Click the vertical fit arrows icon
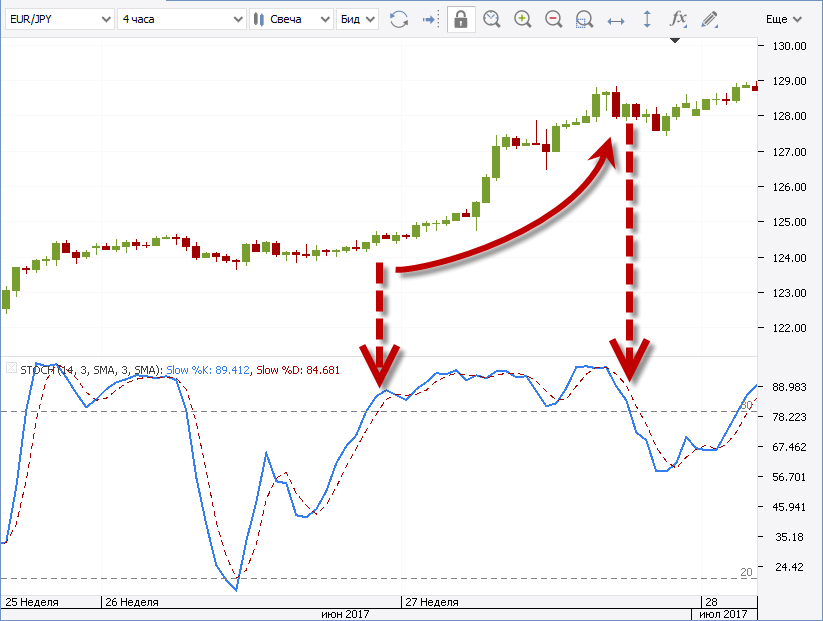This screenshot has width=823, height=621. tap(646, 19)
